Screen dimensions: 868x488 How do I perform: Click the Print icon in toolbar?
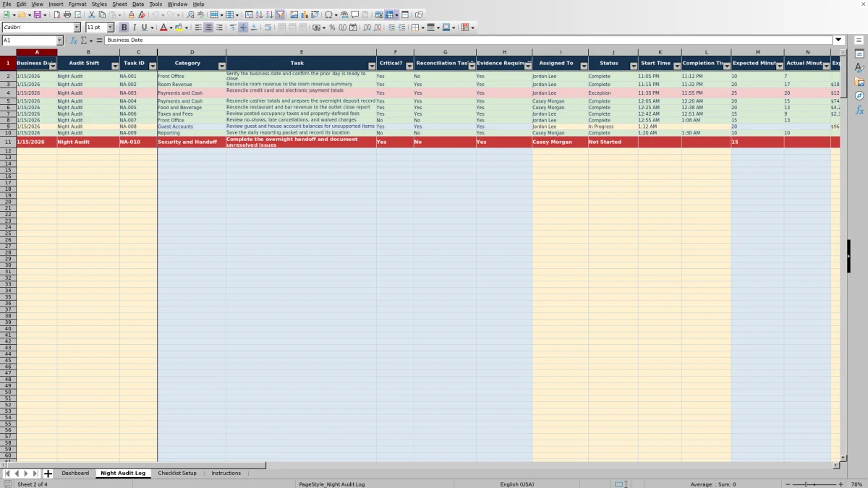67,14
